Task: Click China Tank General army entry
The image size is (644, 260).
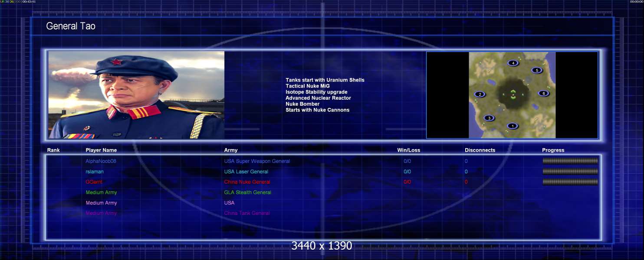Action: pyautogui.click(x=247, y=213)
